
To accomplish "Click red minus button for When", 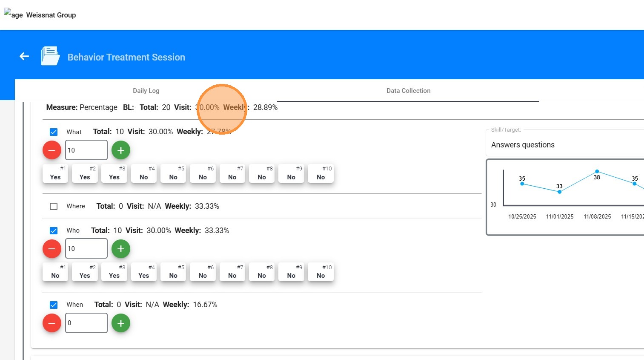I will [x=52, y=323].
